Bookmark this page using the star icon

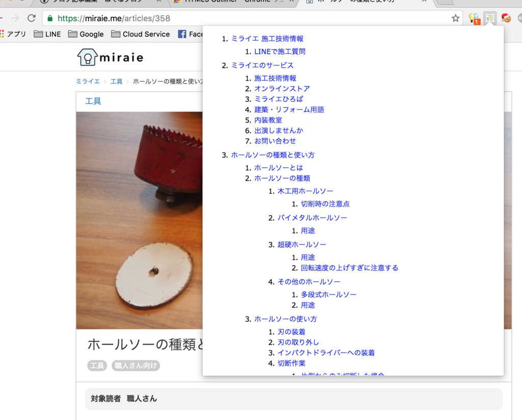455,18
